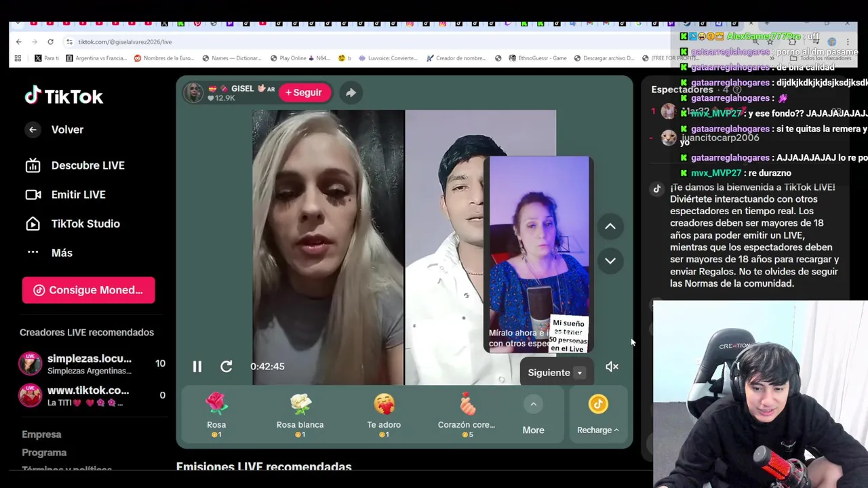Screen dimensions: 868x488
Task: Open the Luvvoice: Convierte bookmark
Action: (x=389, y=58)
